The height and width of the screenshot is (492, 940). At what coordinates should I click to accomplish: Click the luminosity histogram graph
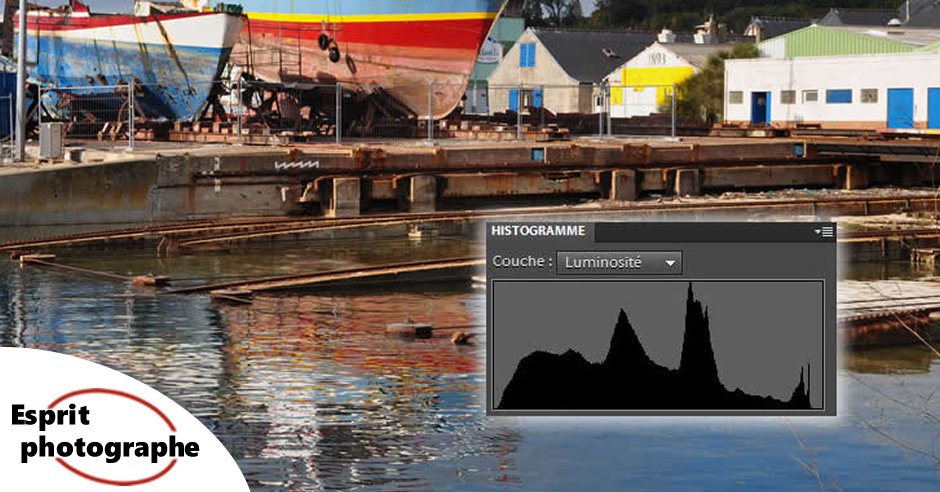tap(658, 345)
